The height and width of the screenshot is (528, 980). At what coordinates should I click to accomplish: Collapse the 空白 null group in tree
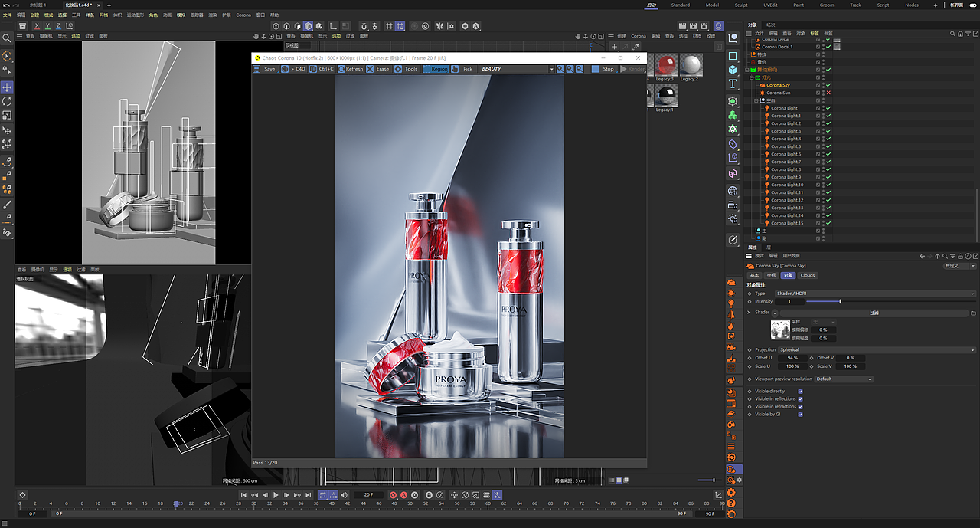(x=756, y=100)
